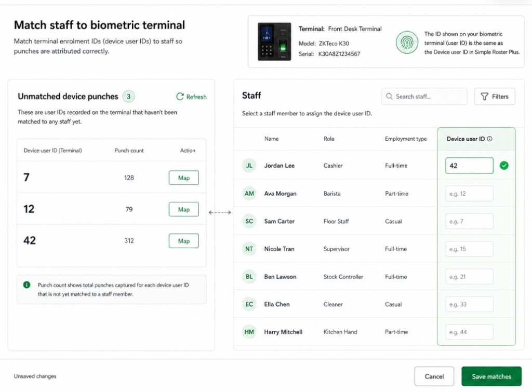532x392 pixels.
Task: Select the Sam Carter name
Action: [279, 221]
